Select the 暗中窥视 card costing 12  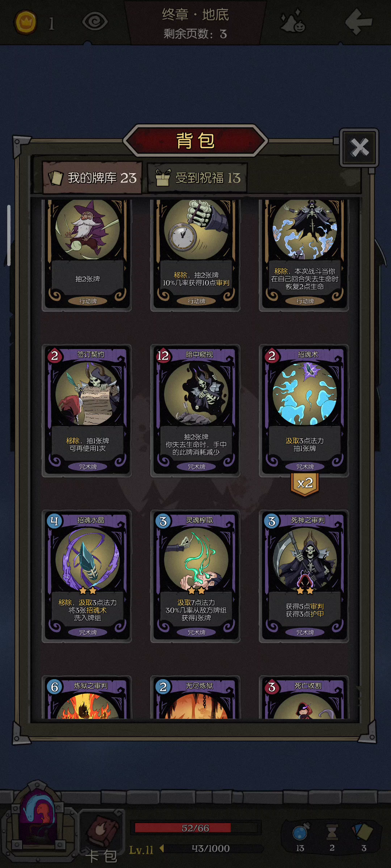click(195, 410)
